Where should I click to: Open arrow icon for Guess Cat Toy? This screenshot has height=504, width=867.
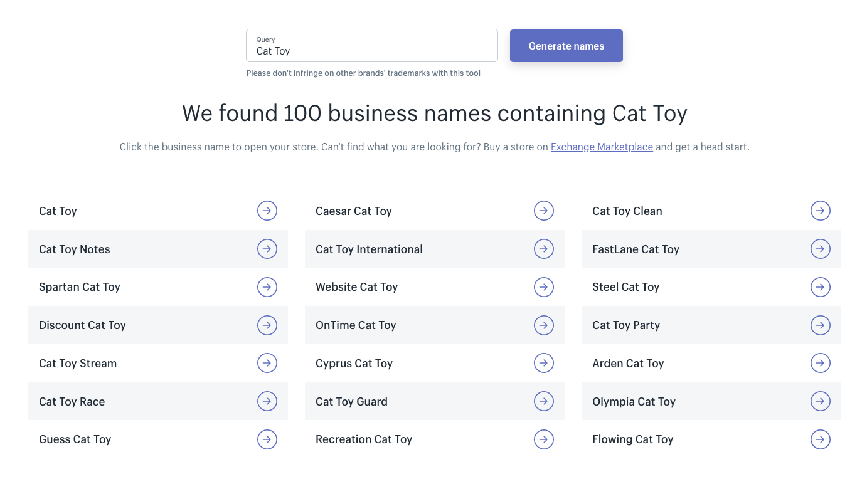click(x=267, y=439)
